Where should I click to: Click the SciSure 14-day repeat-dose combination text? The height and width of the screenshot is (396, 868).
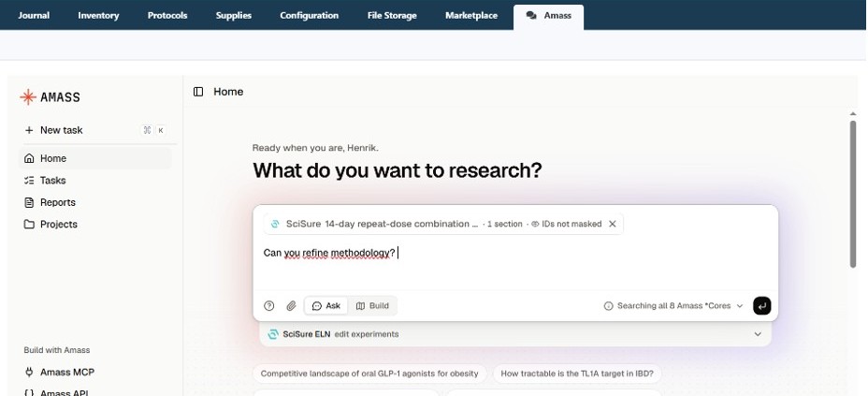(x=382, y=225)
